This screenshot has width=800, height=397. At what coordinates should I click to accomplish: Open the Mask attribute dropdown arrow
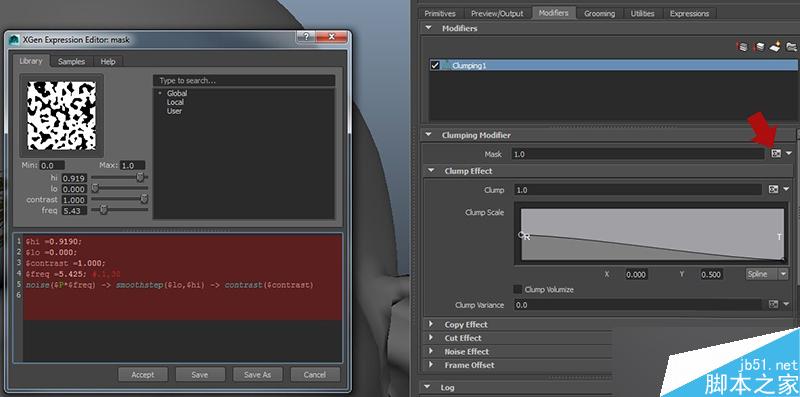coord(789,154)
